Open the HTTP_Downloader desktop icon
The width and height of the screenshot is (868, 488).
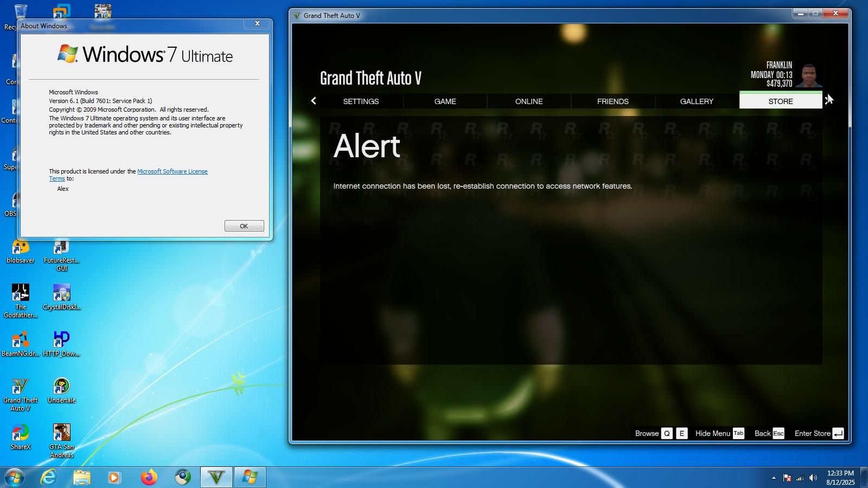click(x=61, y=344)
